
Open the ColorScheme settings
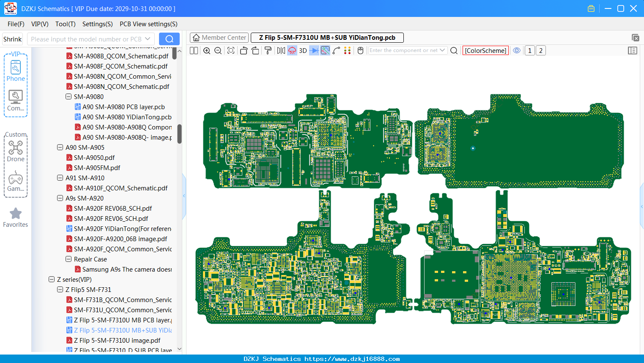tap(485, 50)
